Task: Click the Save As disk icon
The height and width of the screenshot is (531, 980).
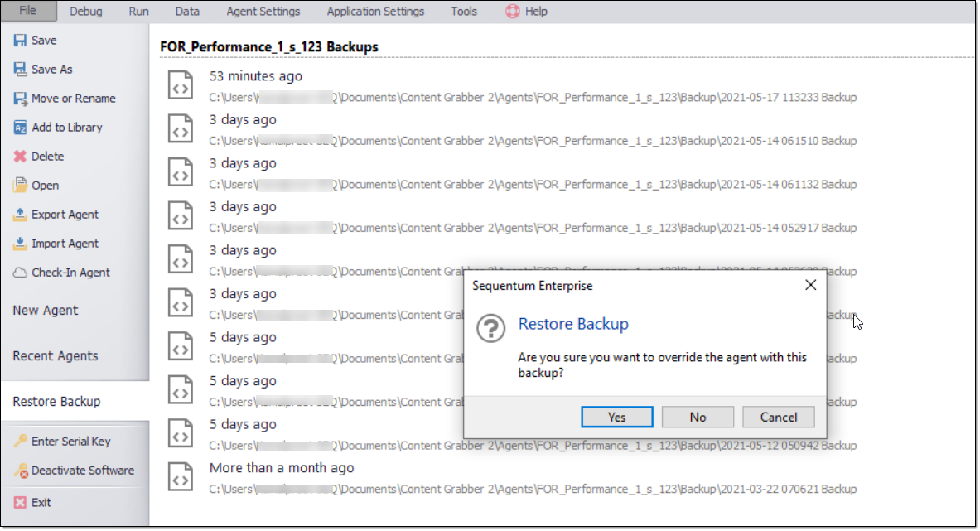Action: point(20,70)
